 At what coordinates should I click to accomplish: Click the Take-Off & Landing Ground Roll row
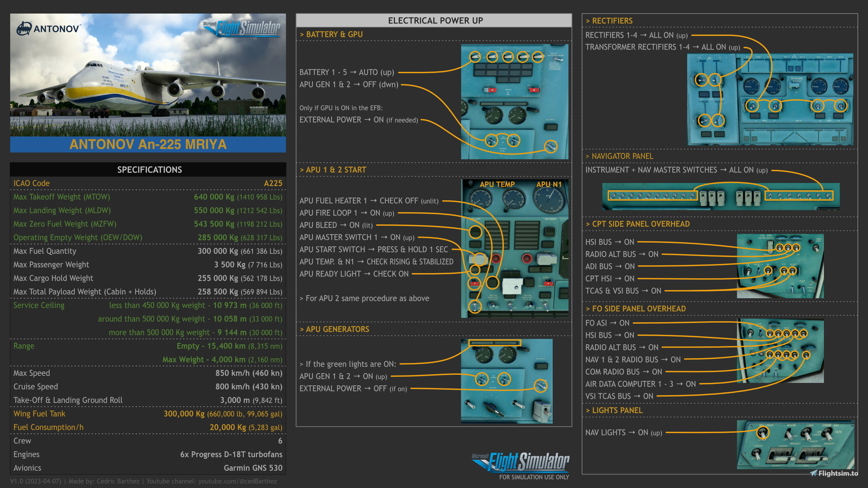pyautogui.click(x=148, y=400)
